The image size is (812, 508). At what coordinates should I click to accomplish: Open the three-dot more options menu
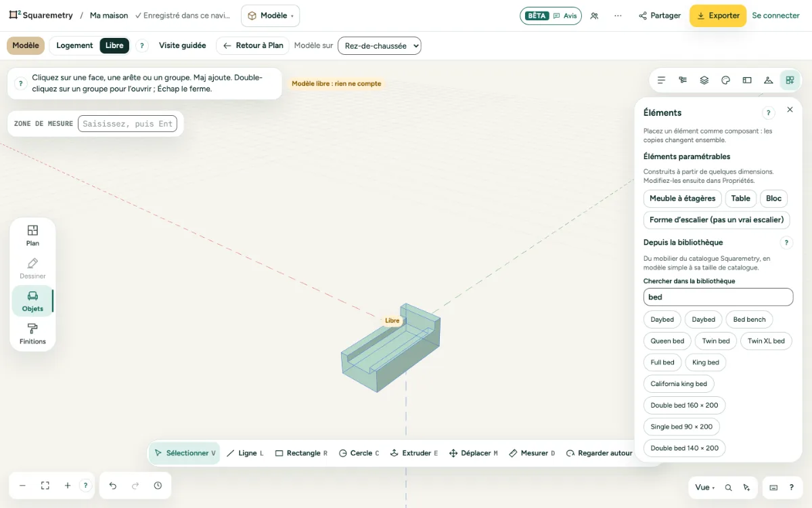(x=618, y=16)
